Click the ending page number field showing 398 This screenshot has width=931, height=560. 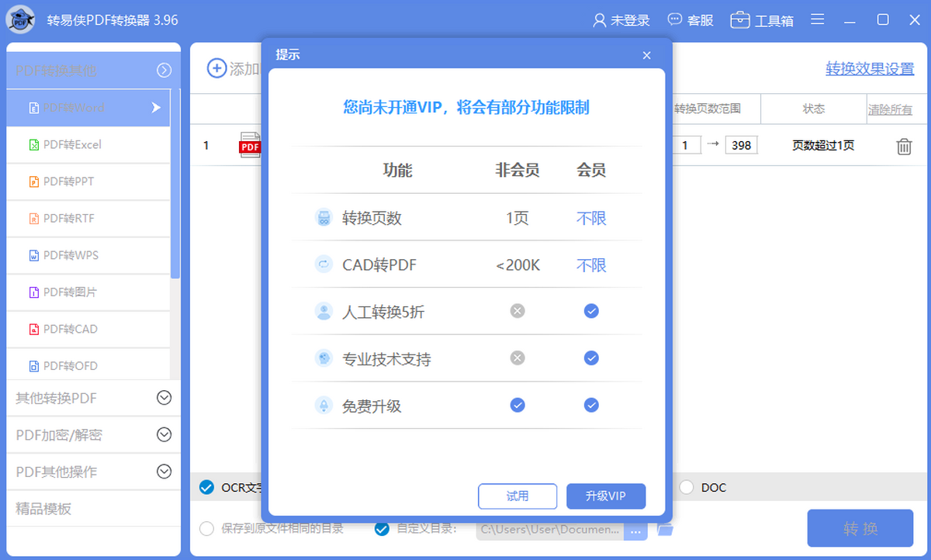coord(740,145)
